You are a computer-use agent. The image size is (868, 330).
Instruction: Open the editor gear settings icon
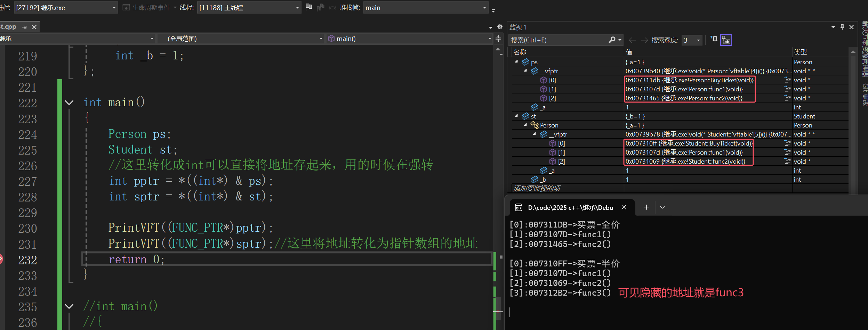[x=500, y=27]
